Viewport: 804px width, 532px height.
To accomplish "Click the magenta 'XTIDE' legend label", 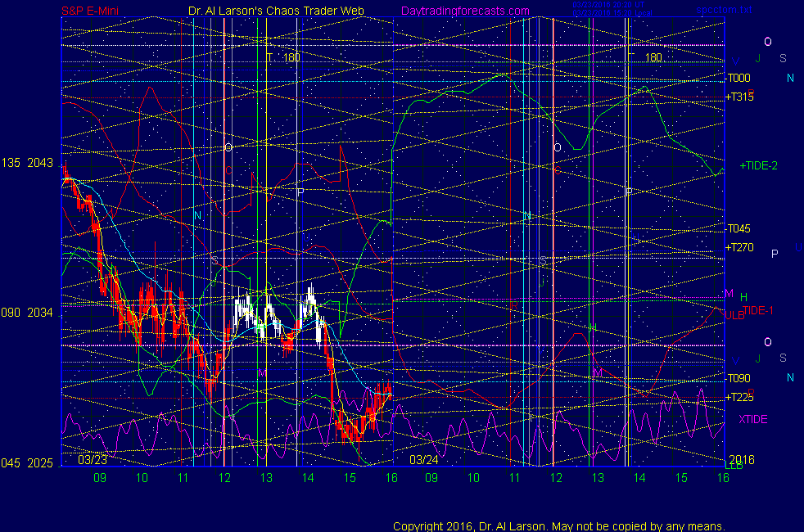I will 752,419.
